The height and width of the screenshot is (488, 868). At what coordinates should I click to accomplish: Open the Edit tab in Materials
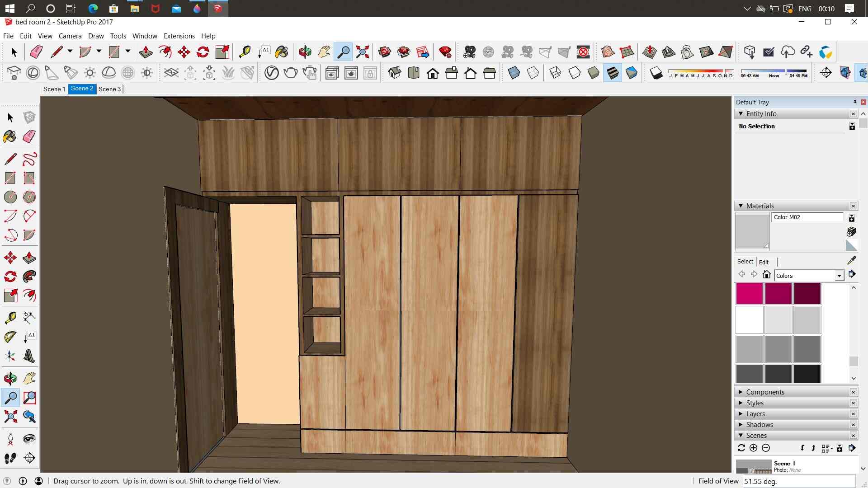coord(764,262)
